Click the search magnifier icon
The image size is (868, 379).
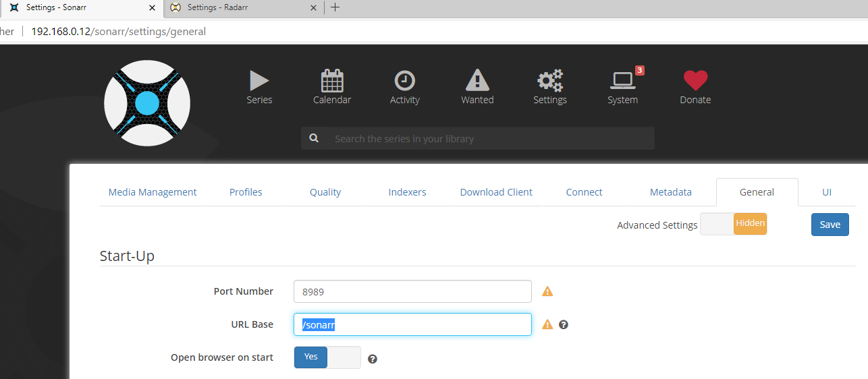314,138
